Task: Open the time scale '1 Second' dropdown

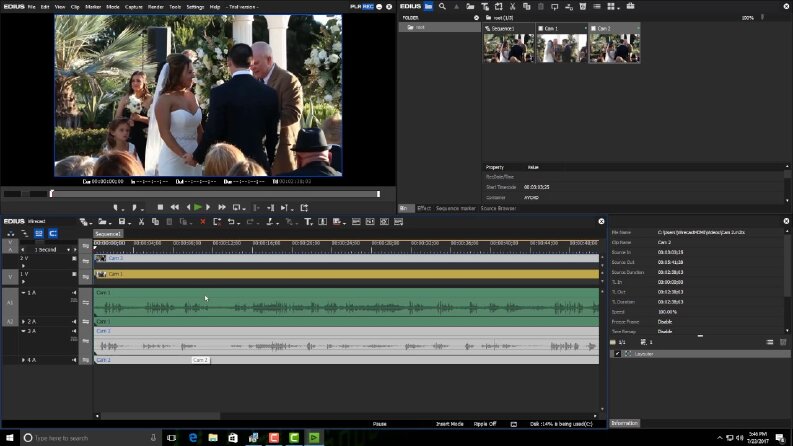Action: point(69,250)
